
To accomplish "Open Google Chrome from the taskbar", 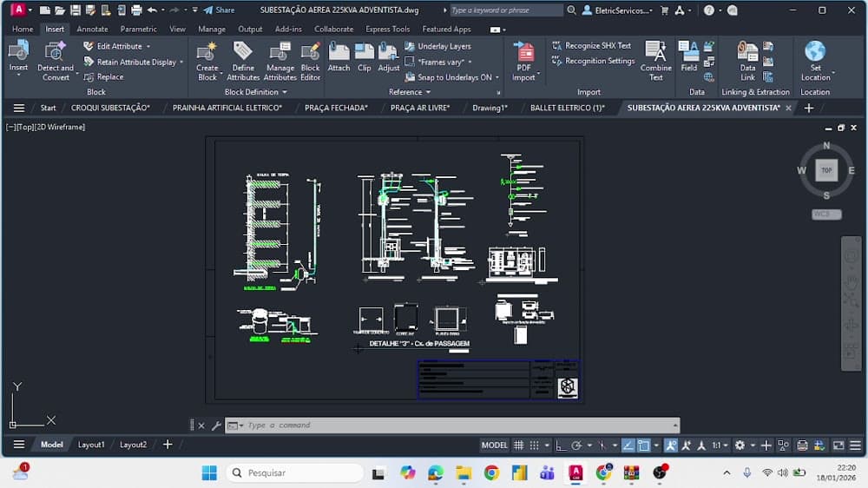I will click(x=491, y=473).
